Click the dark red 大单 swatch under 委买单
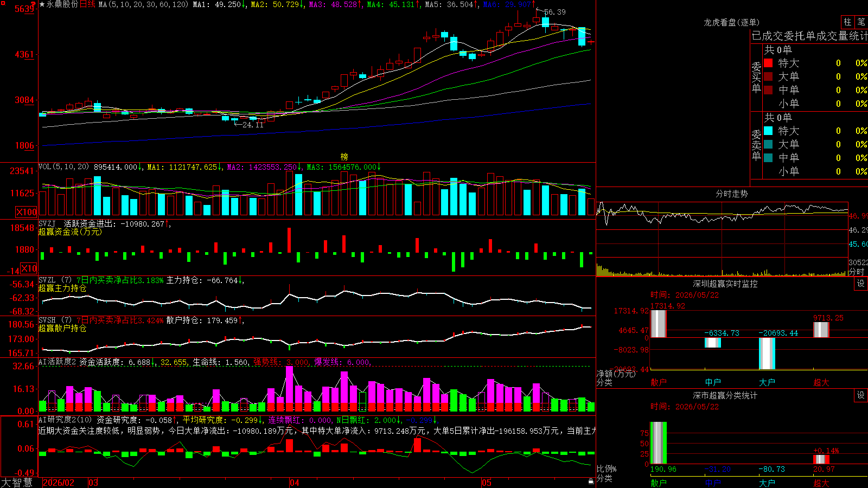 (768, 76)
